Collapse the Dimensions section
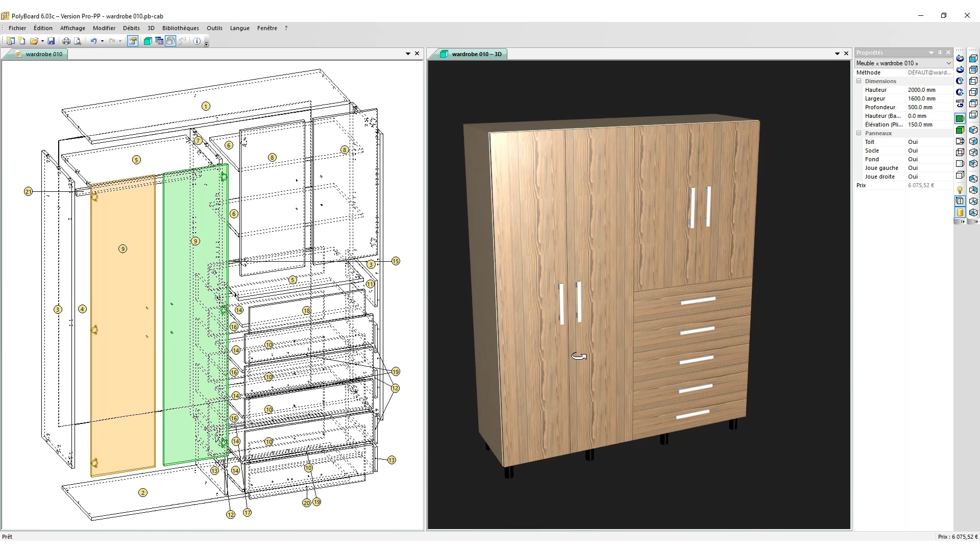Viewport: 980px width, 551px height. pyautogui.click(x=859, y=81)
